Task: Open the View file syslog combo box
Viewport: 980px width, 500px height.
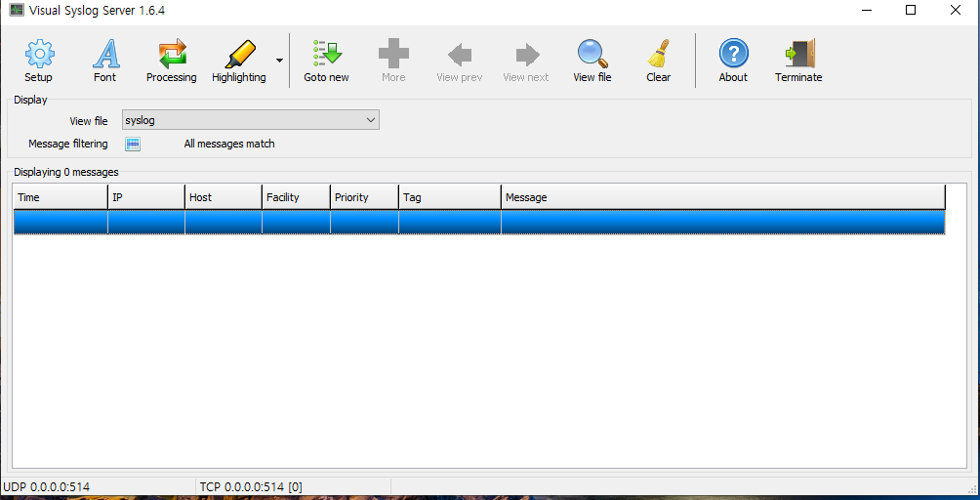Action: 251,120
